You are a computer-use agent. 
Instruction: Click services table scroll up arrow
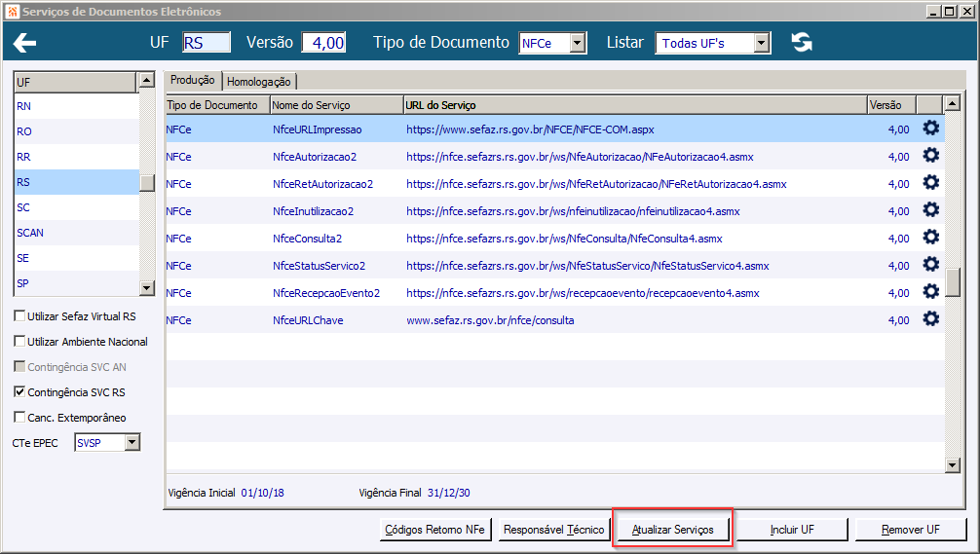[952, 103]
